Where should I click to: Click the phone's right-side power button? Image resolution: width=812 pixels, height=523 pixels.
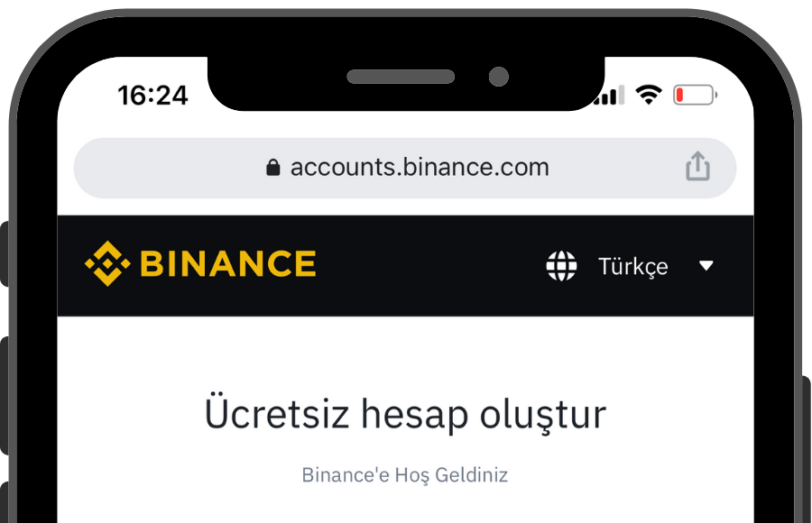point(807,449)
